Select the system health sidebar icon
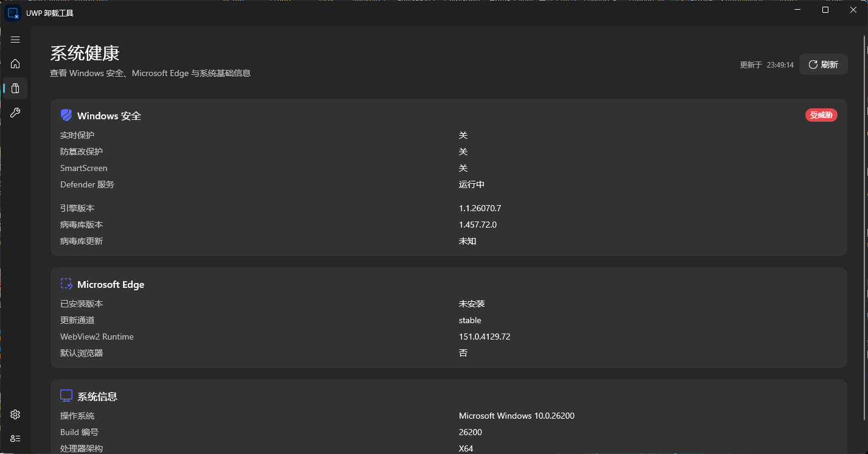This screenshot has height=454, width=868. coord(15,88)
